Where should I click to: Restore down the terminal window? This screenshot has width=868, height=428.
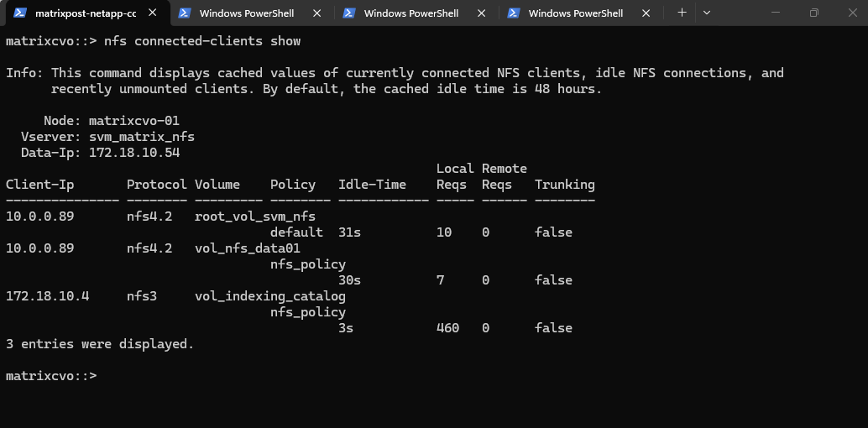(x=813, y=13)
